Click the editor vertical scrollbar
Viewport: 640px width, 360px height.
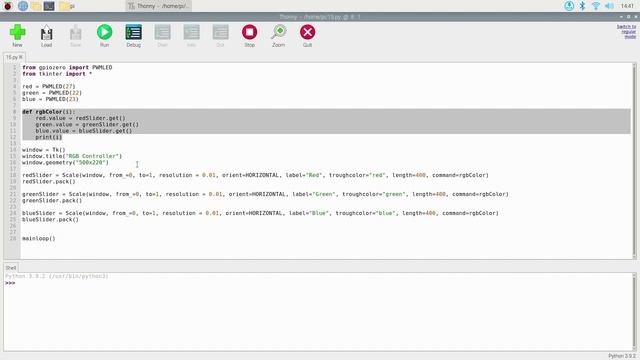click(634, 160)
